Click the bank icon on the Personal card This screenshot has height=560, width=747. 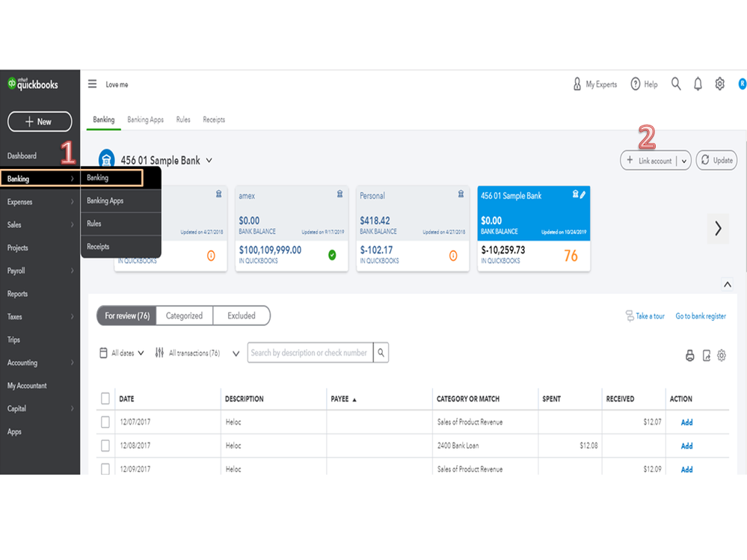coord(461,194)
